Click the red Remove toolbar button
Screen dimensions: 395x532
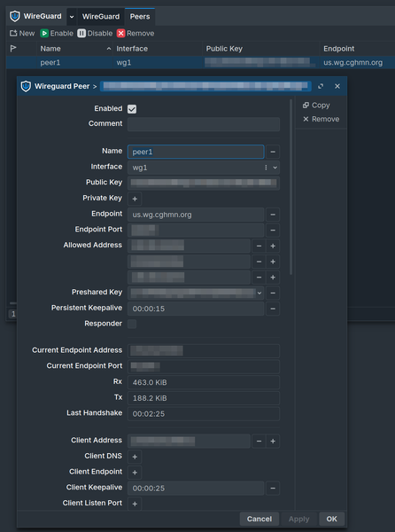[x=136, y=34]
